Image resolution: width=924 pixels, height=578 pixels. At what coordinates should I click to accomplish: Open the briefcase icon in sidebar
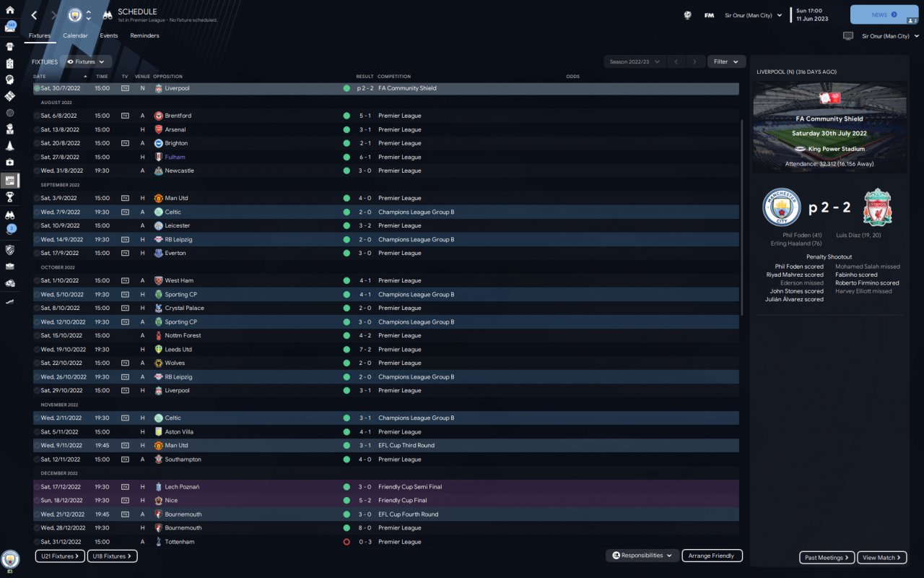coord(10,266)
